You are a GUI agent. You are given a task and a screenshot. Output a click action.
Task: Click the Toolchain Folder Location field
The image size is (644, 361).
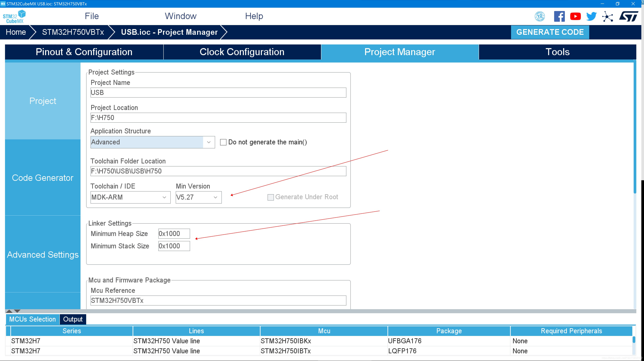point(218,171)
